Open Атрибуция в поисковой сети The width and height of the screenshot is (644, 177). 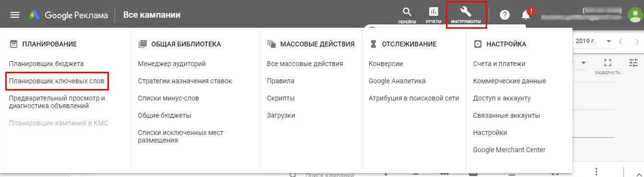point(414,98)
